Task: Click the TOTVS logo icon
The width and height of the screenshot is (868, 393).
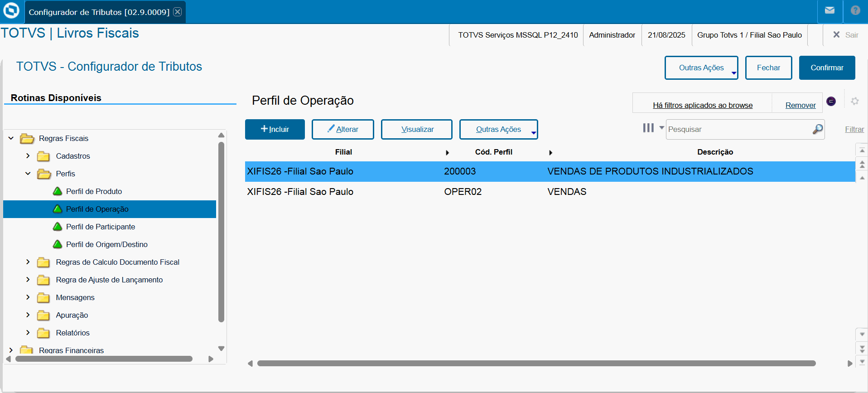Action: click(11, 10)
